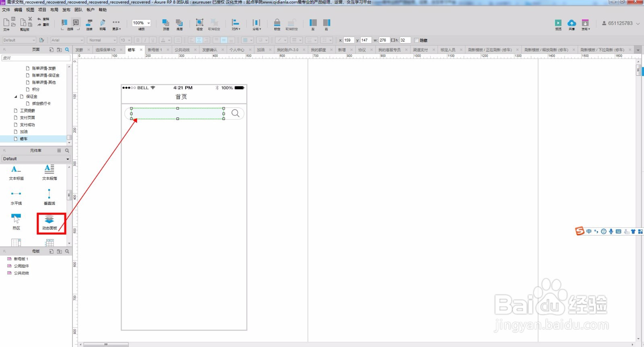The height and width of the screenshot is (347, 644).
Task: Select the 水平线 horizontal line widget
Action: pyautogui.click(x=17, y=197)
